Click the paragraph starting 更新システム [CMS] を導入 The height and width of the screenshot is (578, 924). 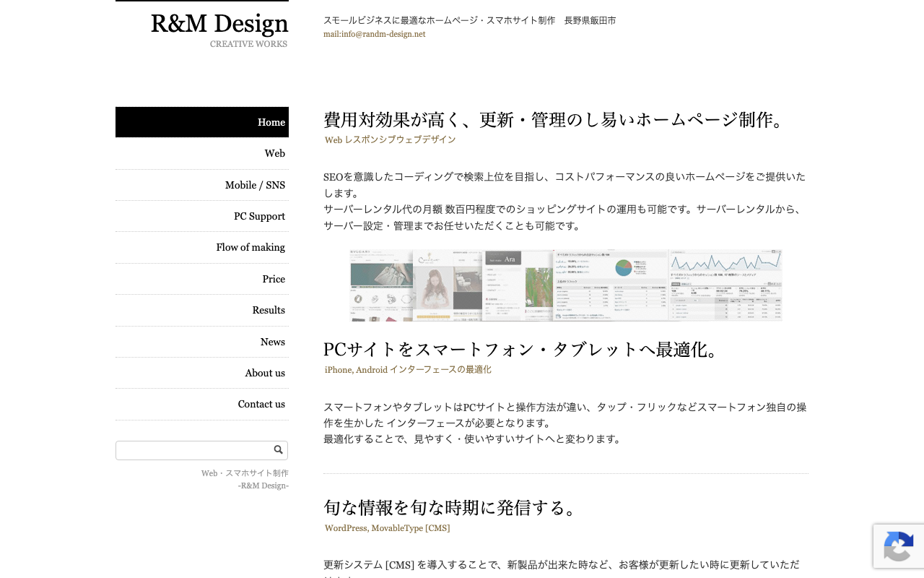(x=562, y=568)
